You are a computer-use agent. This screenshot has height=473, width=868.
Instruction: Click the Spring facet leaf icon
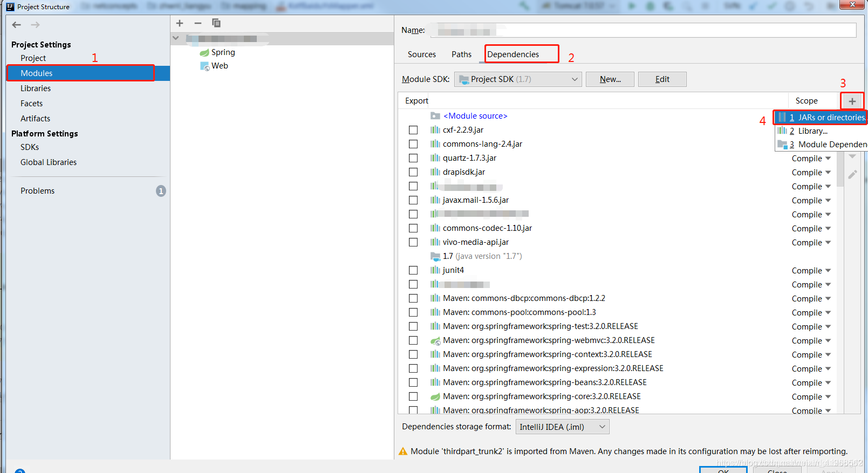(204, 52)
